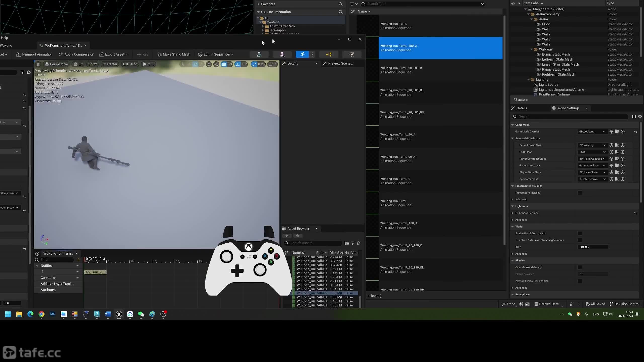Click the An_Turn_90 notify marker on timeline
The image size is (644, 362).
click(95, 272)
